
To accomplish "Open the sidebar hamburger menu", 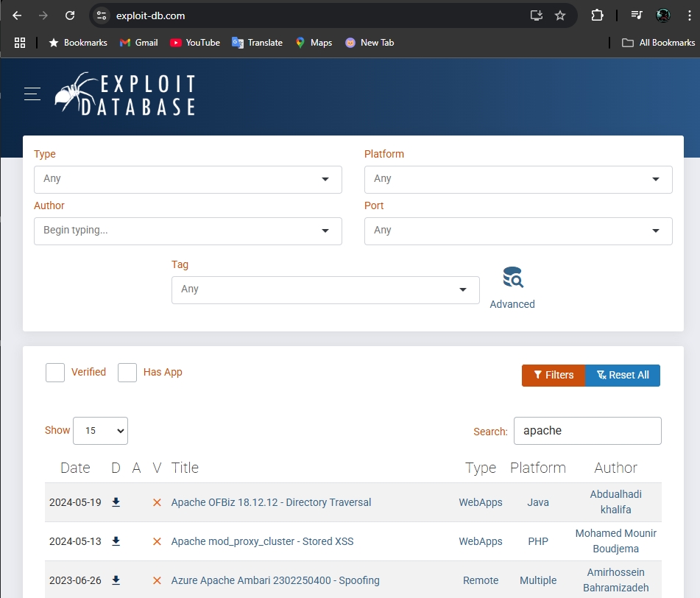I will [x=32, y=94].
